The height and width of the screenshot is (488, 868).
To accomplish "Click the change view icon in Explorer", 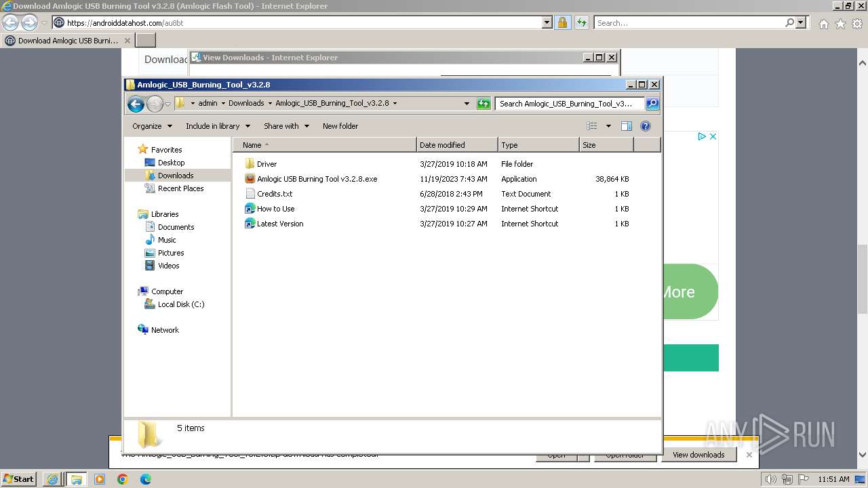I will point(592,126).
